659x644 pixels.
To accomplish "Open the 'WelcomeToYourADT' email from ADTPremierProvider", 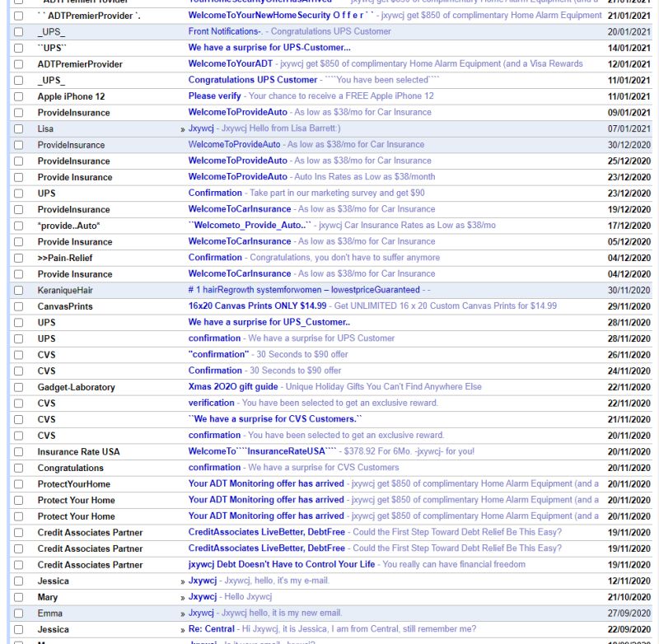I will [x=231, y=64].
